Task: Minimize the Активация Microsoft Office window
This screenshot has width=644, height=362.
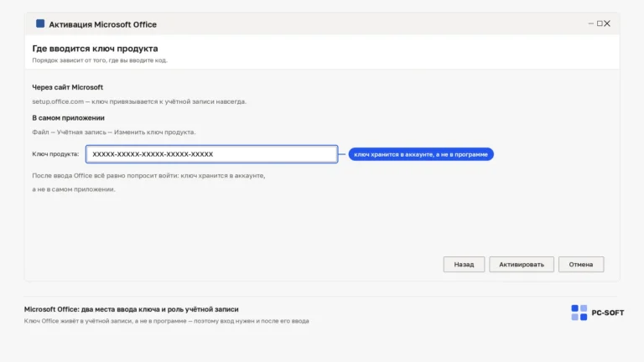Action: 591,23
